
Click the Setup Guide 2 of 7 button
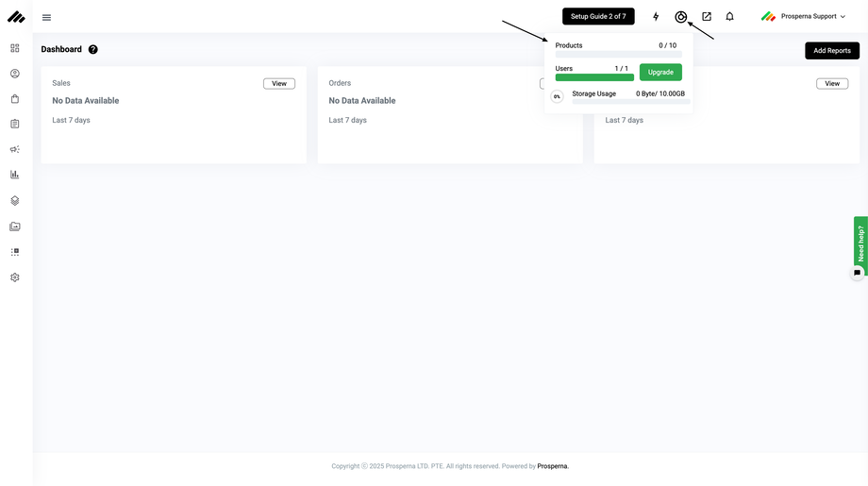598,17
